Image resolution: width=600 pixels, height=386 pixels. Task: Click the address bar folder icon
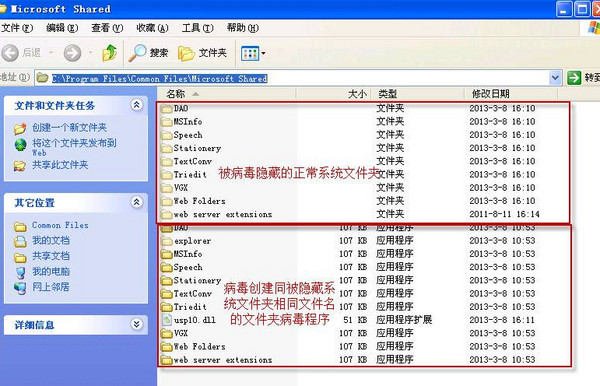pyautogui.click(x=42, y=78)
